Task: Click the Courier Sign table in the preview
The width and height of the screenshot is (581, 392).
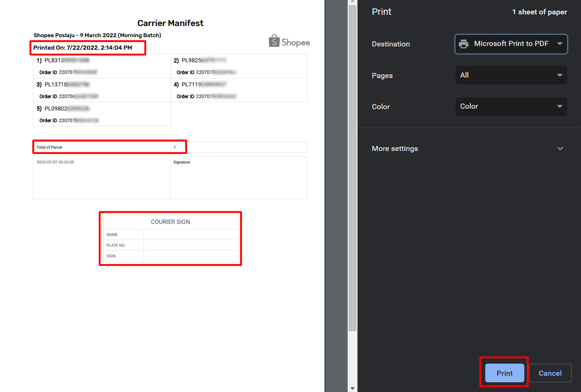Action: [170, 238]
